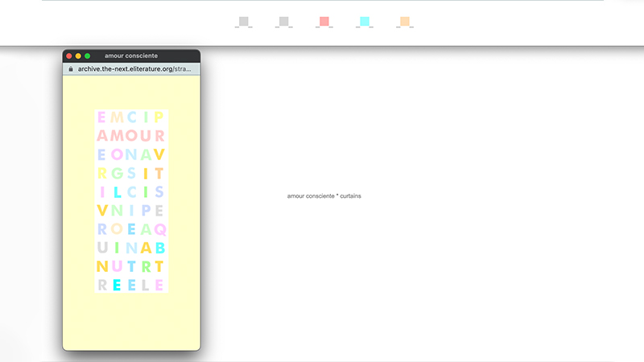Close the amour consciente window
The width and height of the screenshot is (644, 362).
pos(69,56)
